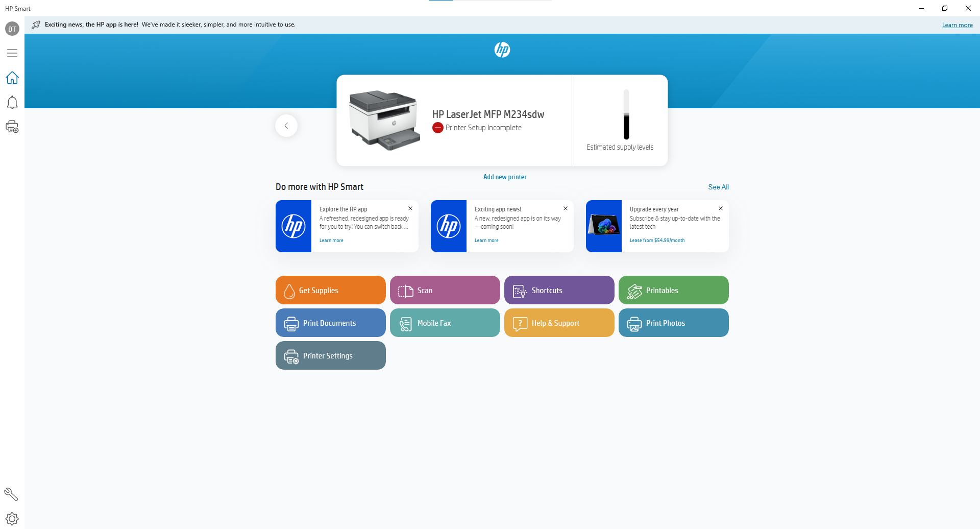Open notifications bell in sidebar
The width and height of the screenshot is (980, 529).
click(12, 102)
